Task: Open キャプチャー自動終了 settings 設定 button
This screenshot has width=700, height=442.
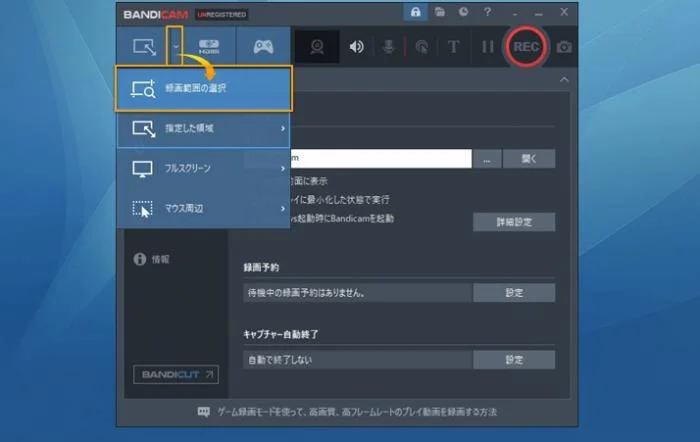Action: (514, 360)
